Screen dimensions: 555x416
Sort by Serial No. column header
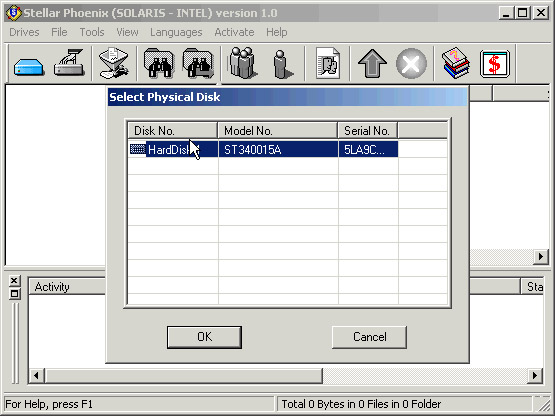(368, 131)
